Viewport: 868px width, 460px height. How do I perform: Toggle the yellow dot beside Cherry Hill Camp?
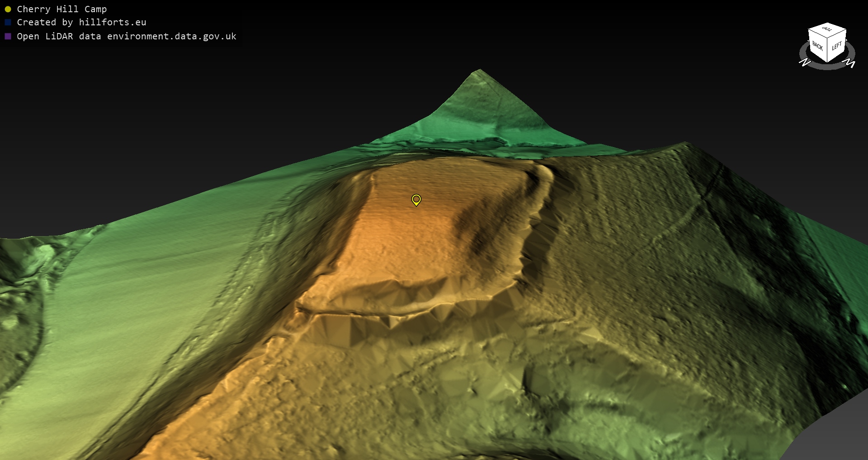[x=8, y=9]
